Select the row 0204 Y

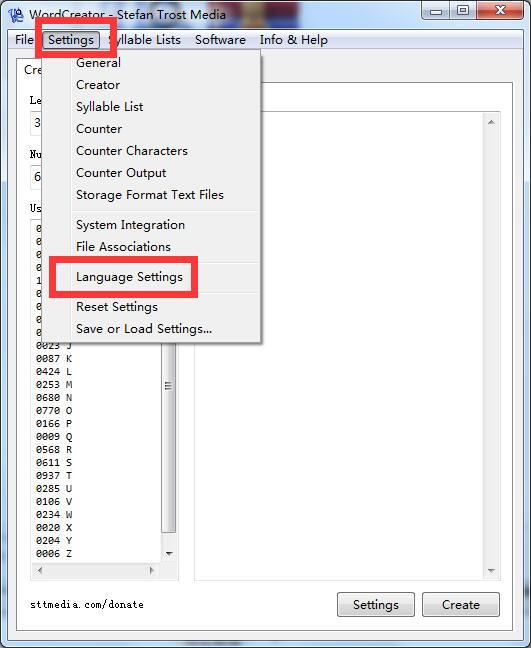point(54,541)
